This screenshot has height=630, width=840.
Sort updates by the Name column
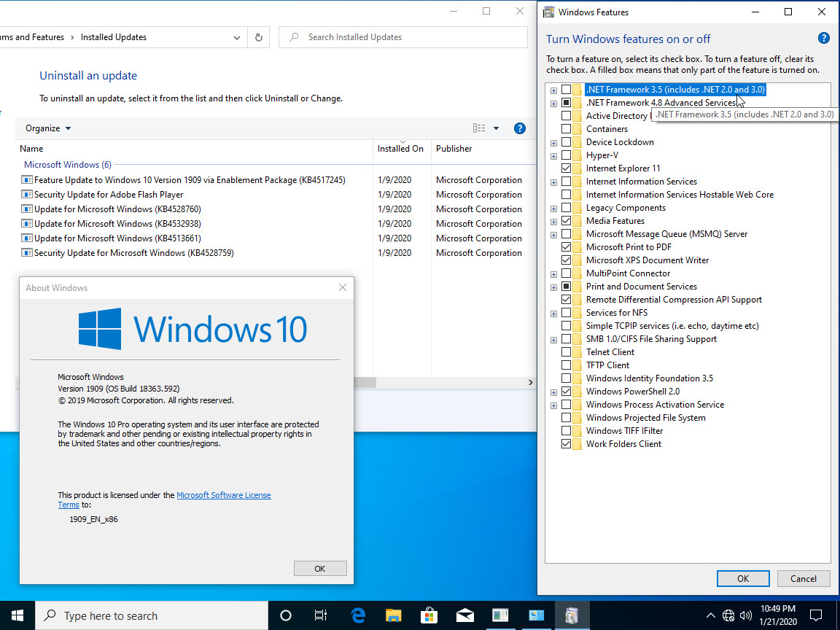(x=195, y=149)
